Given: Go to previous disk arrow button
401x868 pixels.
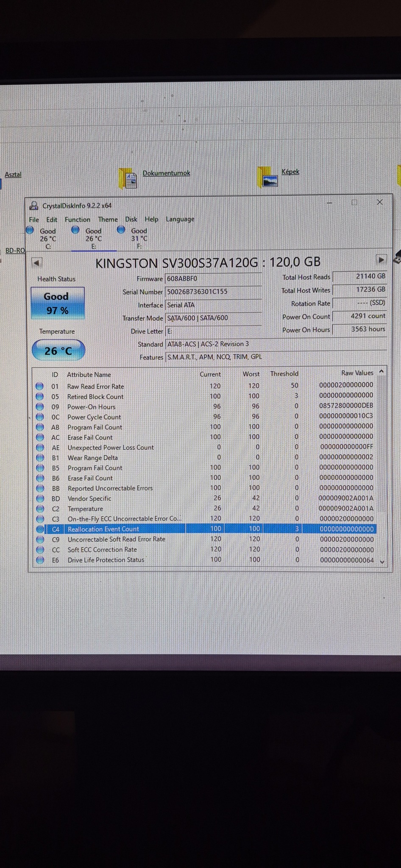Looking at the screenshot, I should click(x=36, y=263).
